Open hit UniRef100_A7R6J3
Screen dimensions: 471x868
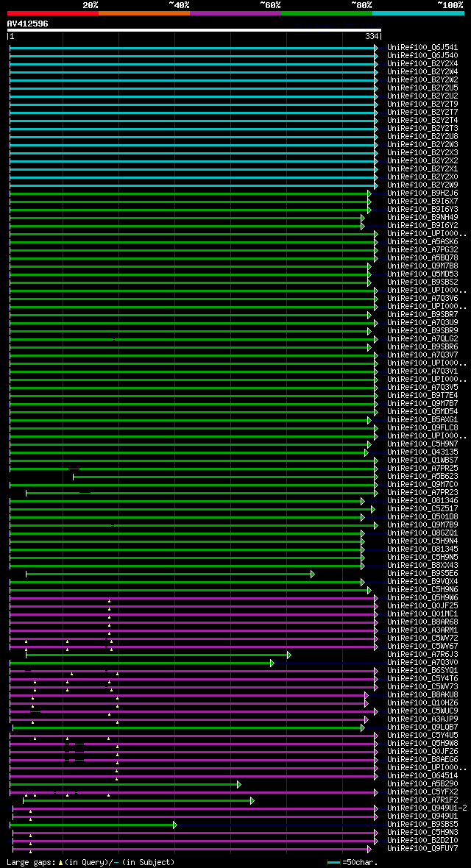click(422, 655)
